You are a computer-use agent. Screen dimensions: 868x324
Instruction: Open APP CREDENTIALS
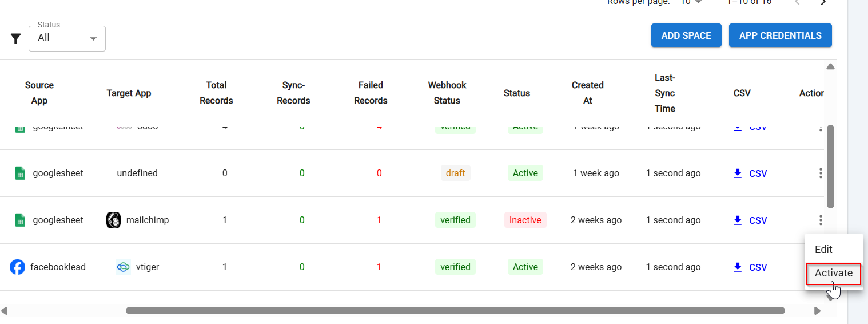[x=780, y=35]
